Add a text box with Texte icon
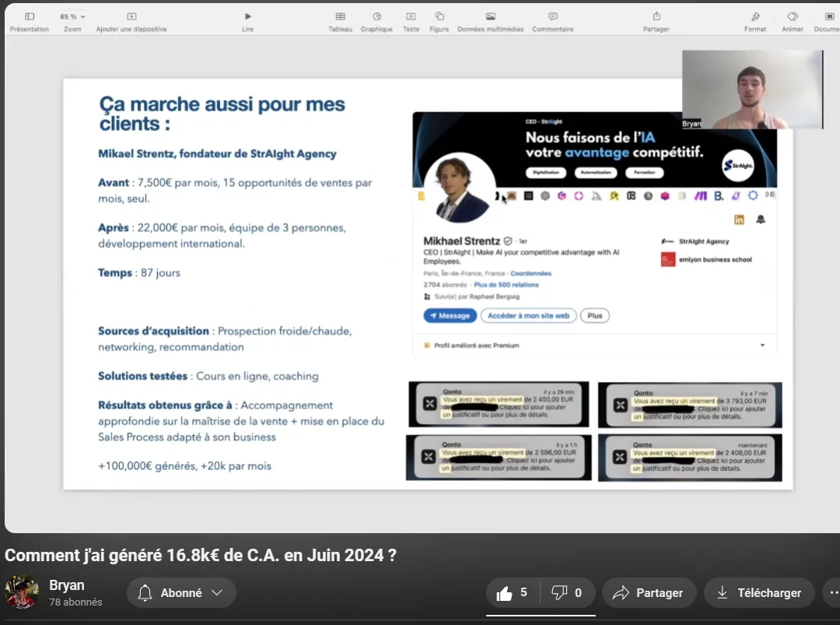840x625 pixels. tap(411, 16)
